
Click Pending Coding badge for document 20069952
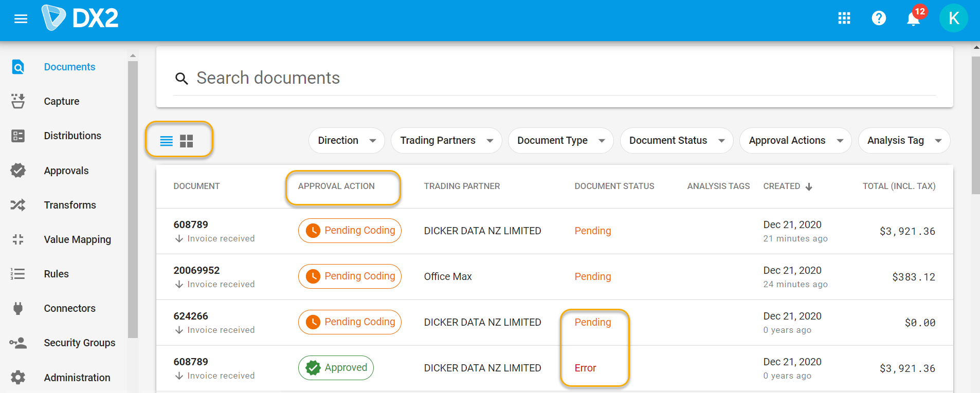350,276
